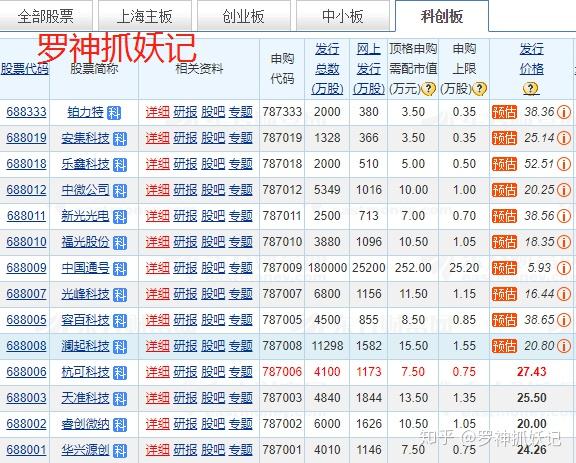
Task: Open 专题 link in 中微公司 row
Action: click(241, 190)
